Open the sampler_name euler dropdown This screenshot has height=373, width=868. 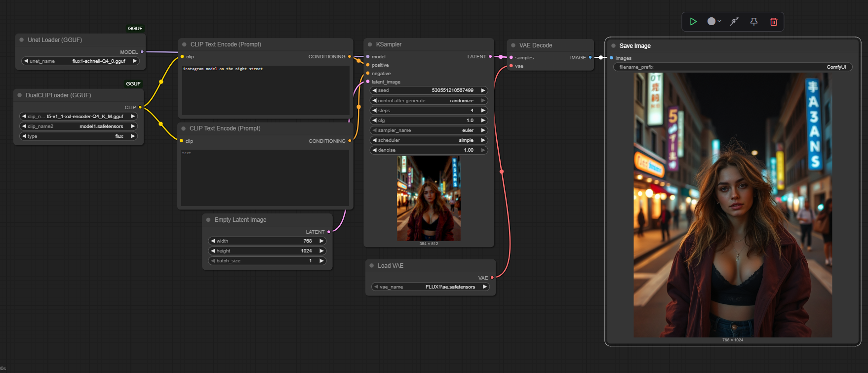point(429,130)
